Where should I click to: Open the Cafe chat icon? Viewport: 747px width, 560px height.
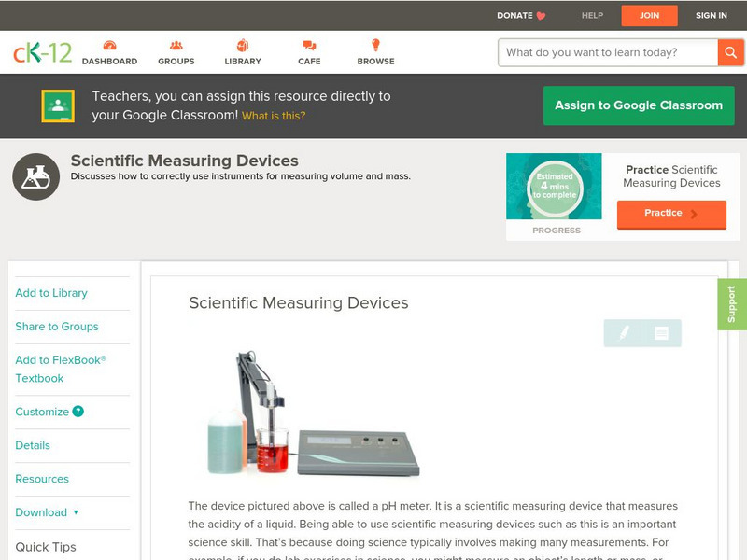[x=309, y=46]
